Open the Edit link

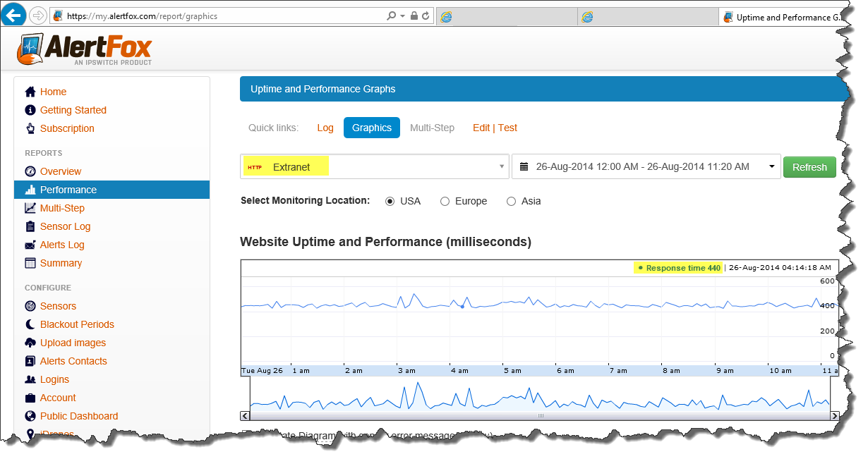[x=481, y=128]
